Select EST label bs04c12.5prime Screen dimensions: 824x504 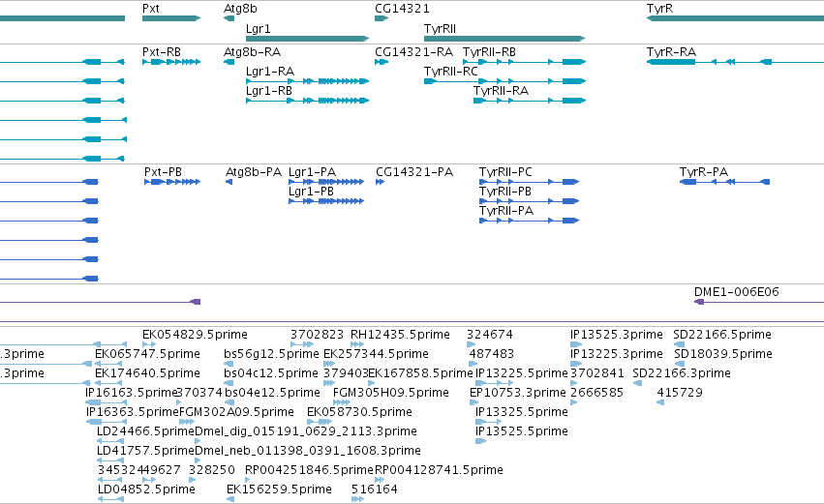coord(271,373)
